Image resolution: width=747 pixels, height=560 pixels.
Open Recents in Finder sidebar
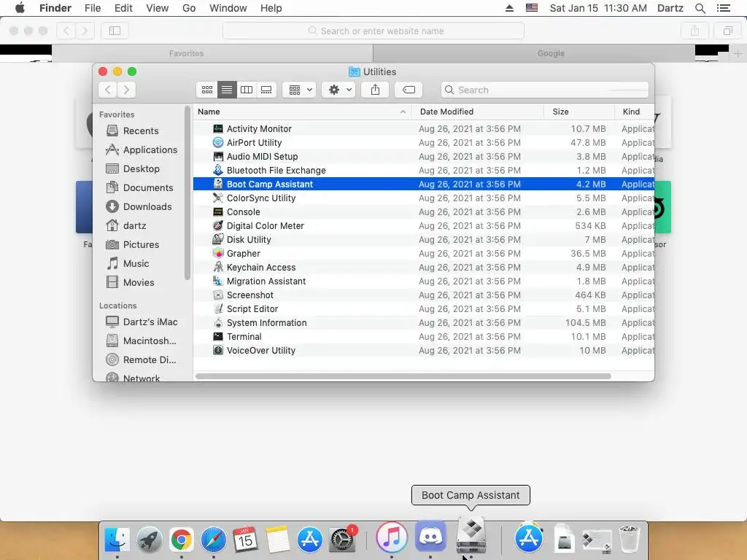coord(141,131)
